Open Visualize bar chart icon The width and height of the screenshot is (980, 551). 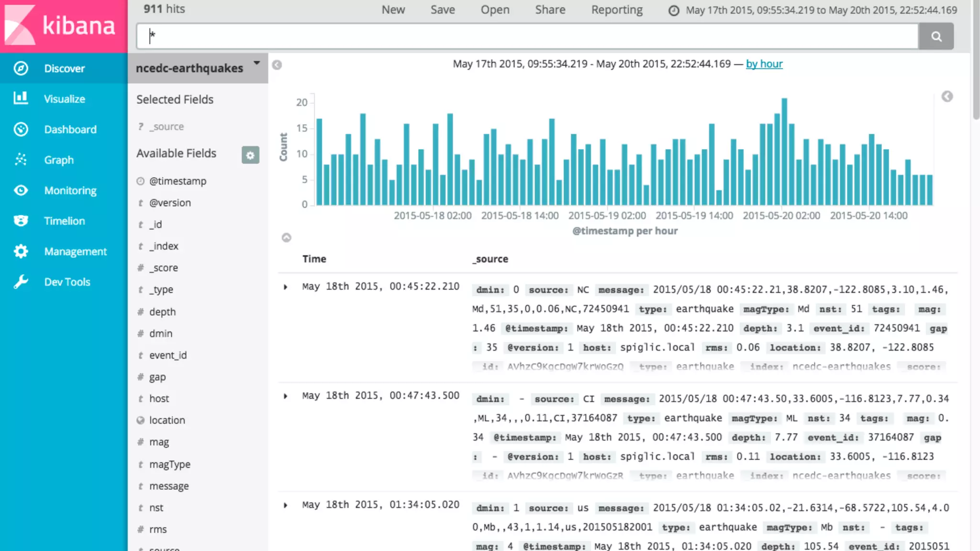(21, 99)
